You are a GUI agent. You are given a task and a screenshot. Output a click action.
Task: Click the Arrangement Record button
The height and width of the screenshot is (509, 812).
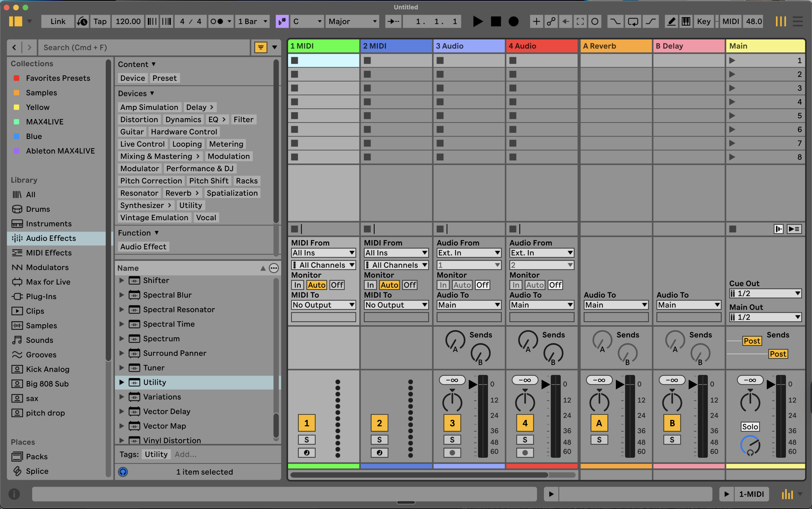point(513,22)
